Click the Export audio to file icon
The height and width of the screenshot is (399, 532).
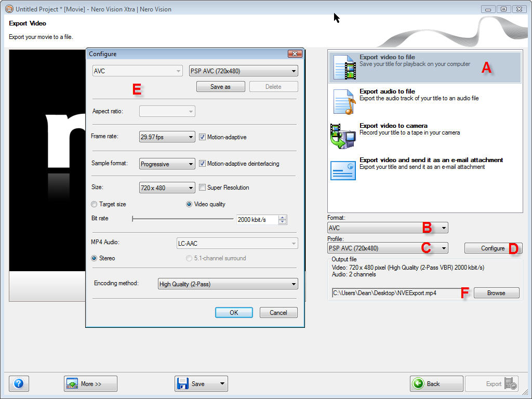pyautogui.click(x=345, y=102)
